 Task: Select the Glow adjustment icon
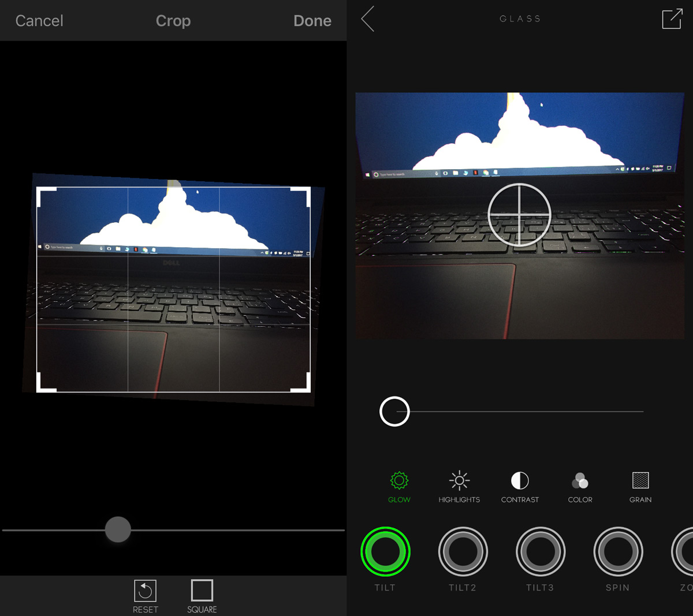click(x=399, y=480)
